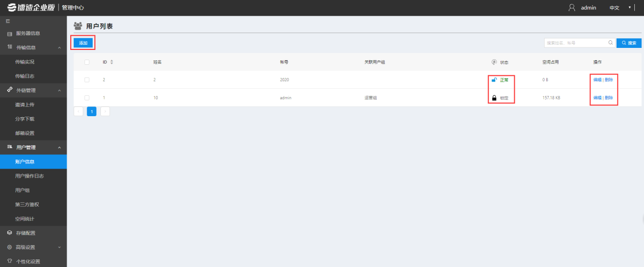Click the magnifier icon inside search field
Viewport: 644px width, 267px height.
[610, 43]
